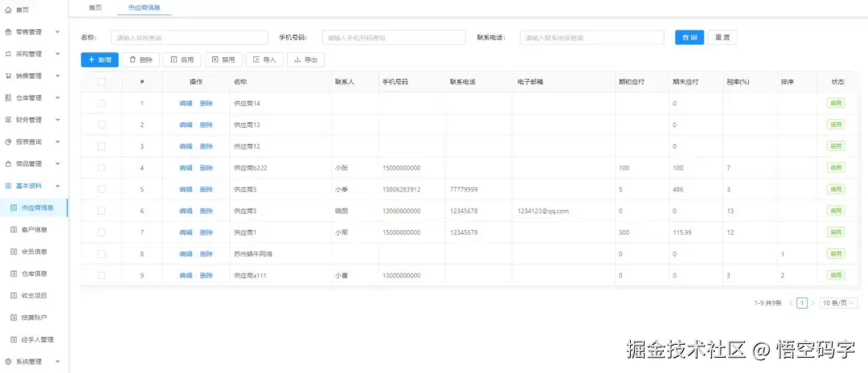Click phone number 15806283912
Screen dimensions: 868x373
[401, 189]
